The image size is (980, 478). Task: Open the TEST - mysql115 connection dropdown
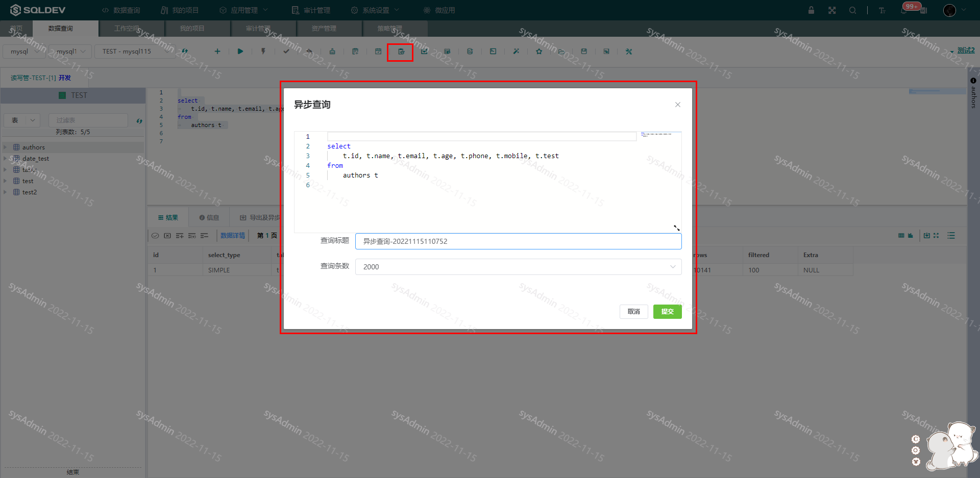(x=135, y=52)
